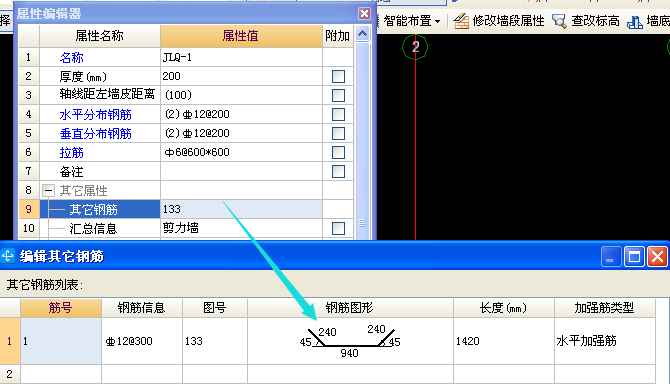Click the 图号 cell 133
This screenshot has width=670, height=384.
pos(215,341)
